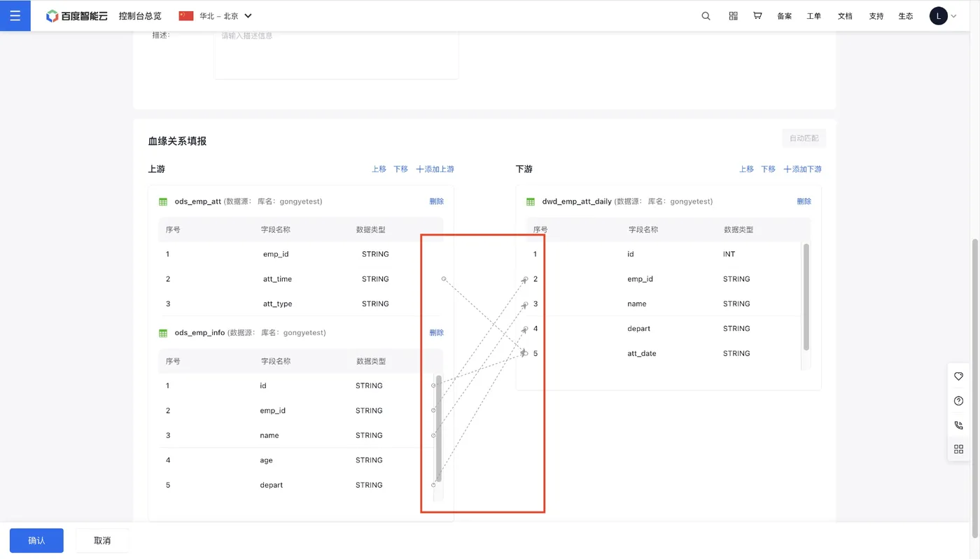Image resolution: width=980 pixels, height=559 pixels.
Task: Click the user avatar L
Action: tap(939, 16)
